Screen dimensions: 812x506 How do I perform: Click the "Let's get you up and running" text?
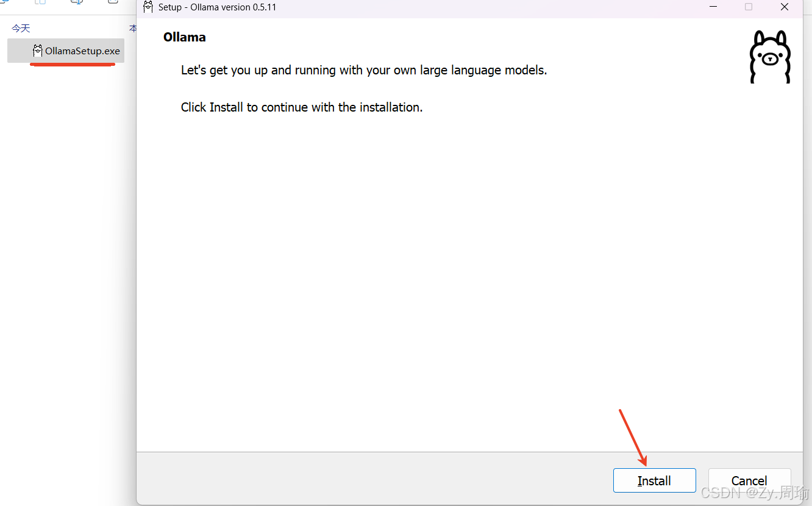point(364,70)
